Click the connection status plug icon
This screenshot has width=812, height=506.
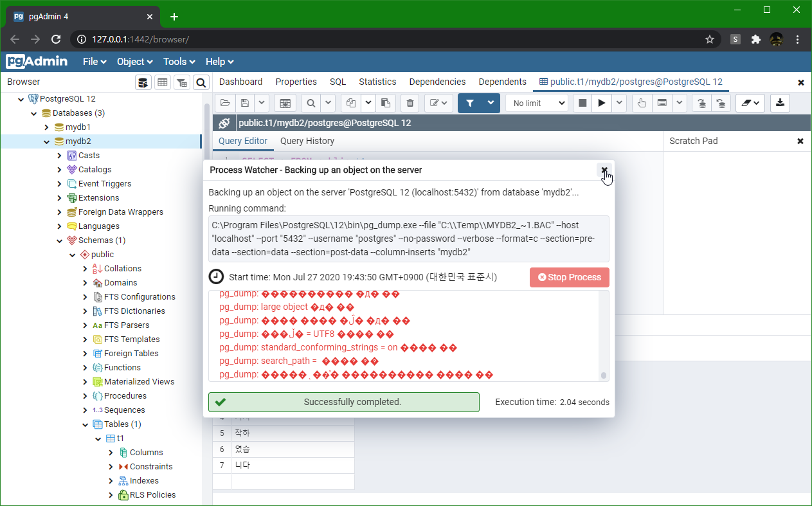click(224, 123)
